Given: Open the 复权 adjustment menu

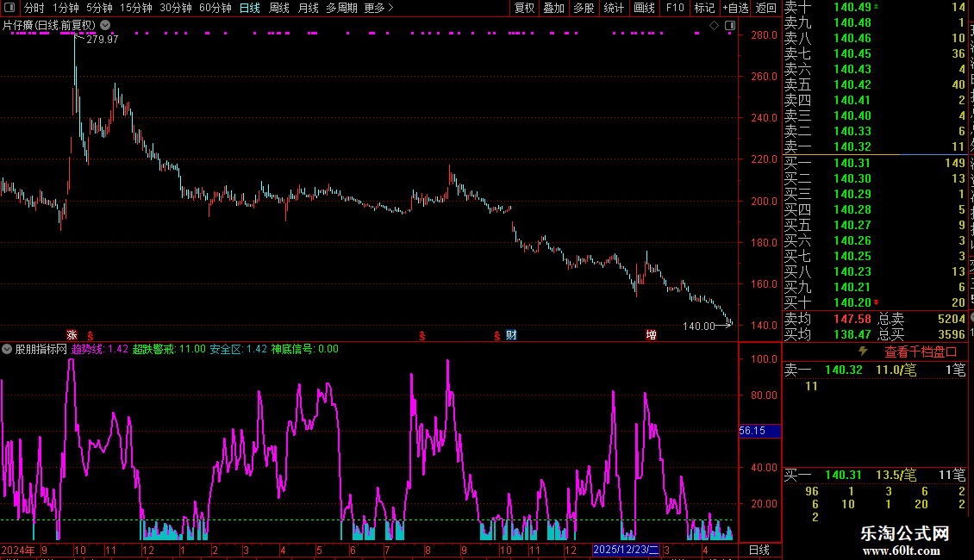Looking at the screenshot, I should [x=524, y=8].
